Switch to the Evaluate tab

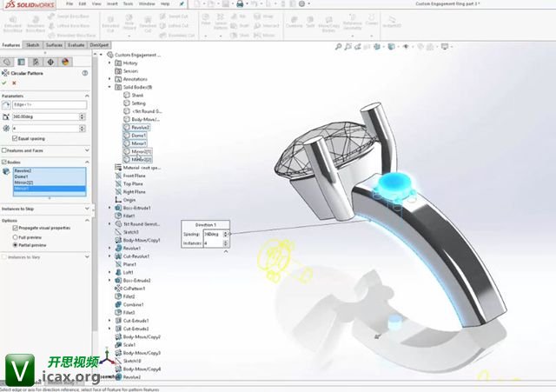(76, 45)
